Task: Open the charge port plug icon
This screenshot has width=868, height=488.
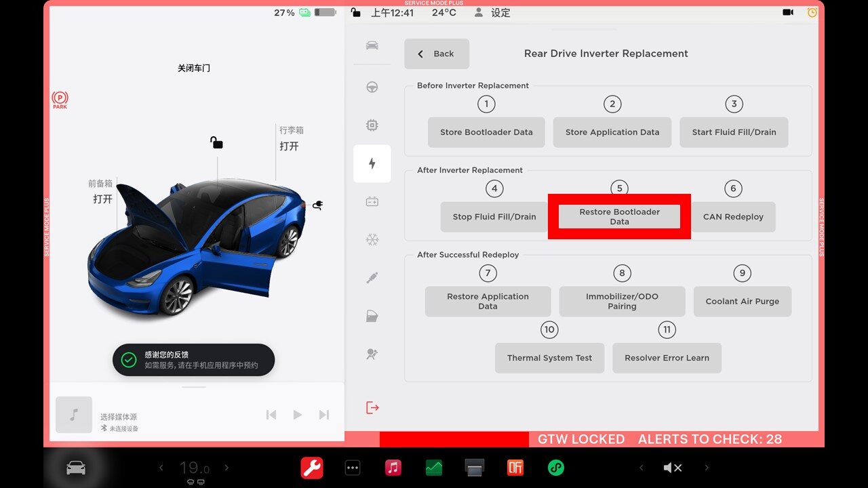Action: [317, 205]
